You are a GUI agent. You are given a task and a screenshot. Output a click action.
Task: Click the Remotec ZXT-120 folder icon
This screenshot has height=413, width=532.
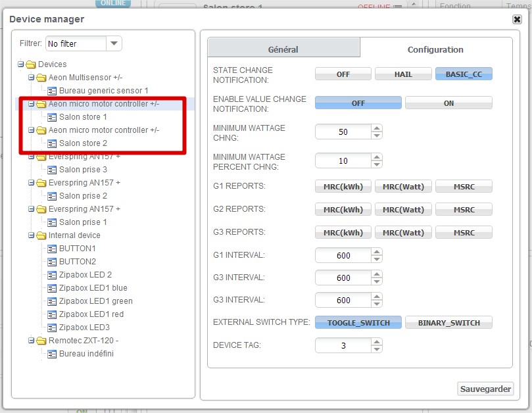[x=41, y=341]
